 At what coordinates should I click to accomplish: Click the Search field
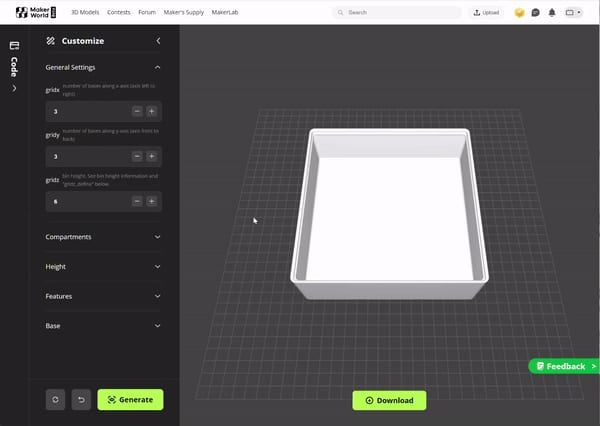coord(396,12)
